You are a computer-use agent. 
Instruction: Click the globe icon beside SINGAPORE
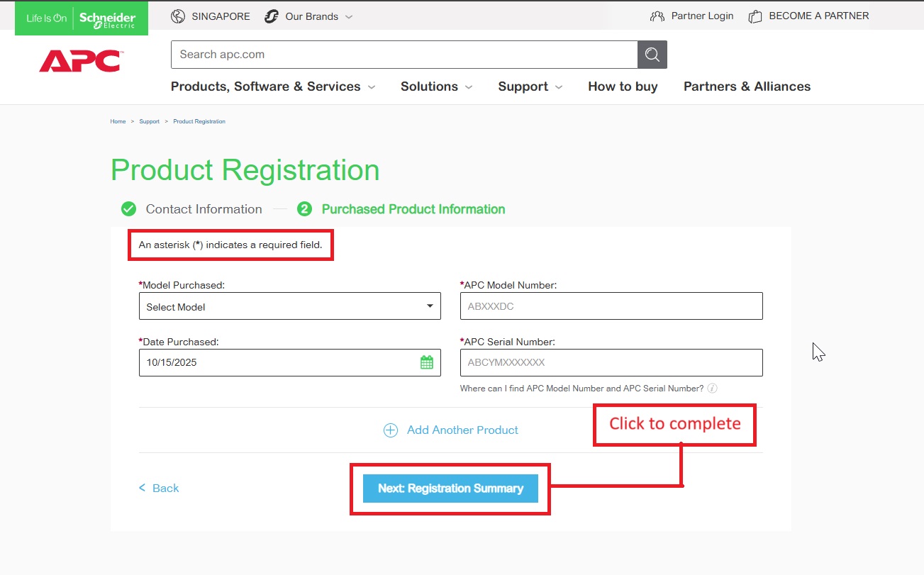click(178, 16)
